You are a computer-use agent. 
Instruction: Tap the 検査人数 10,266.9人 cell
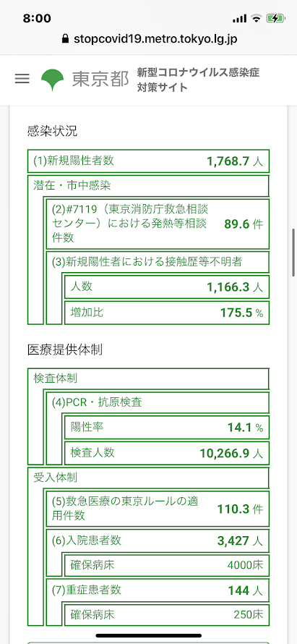[x=167, y=453]
